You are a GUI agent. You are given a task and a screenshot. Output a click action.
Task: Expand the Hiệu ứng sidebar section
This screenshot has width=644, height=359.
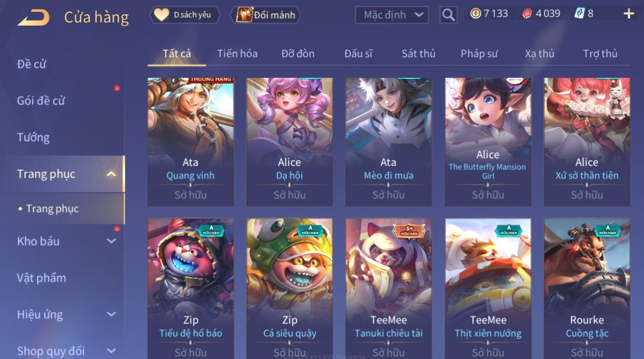111,314
